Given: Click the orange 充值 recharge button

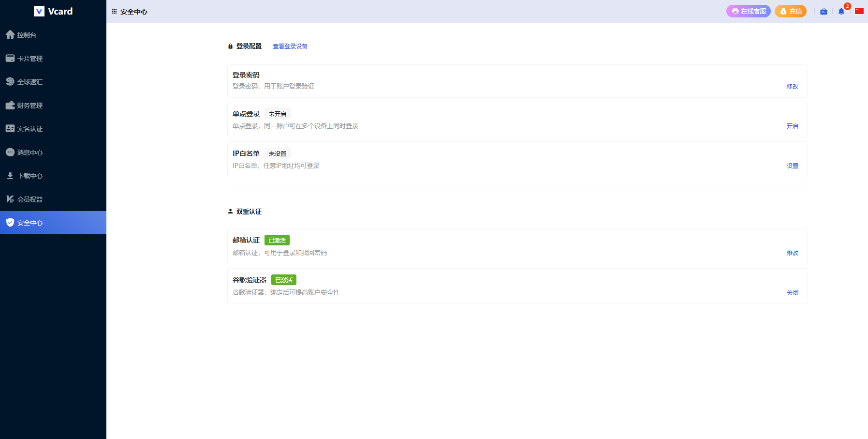Looking at the screenshot, I should (x=791, y=11).
